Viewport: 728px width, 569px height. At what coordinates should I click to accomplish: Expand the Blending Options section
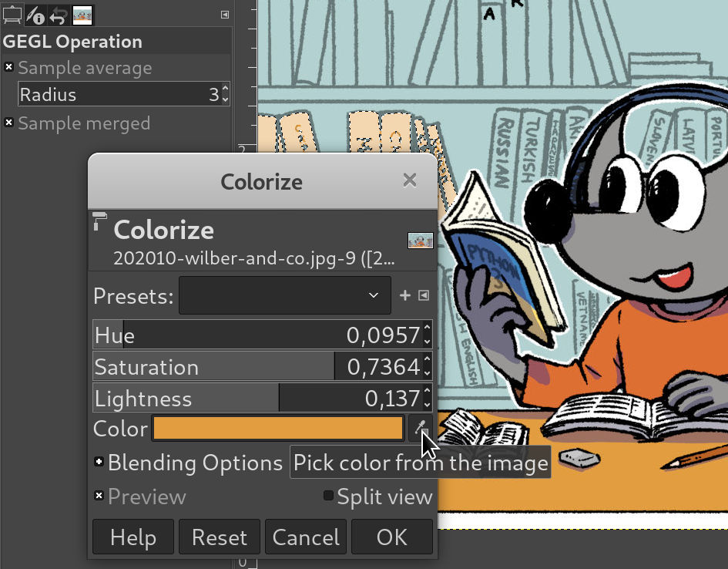tap(99, 462)
